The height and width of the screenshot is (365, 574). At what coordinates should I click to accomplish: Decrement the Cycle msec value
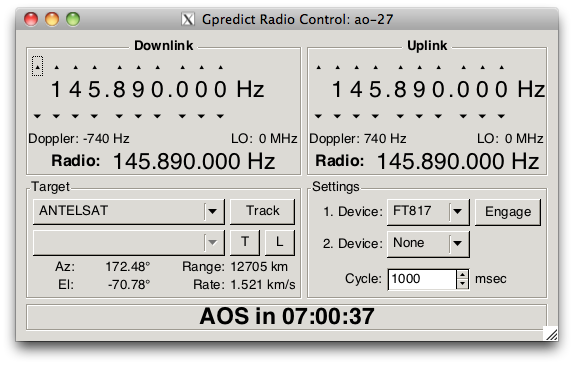tap(463, 284)
